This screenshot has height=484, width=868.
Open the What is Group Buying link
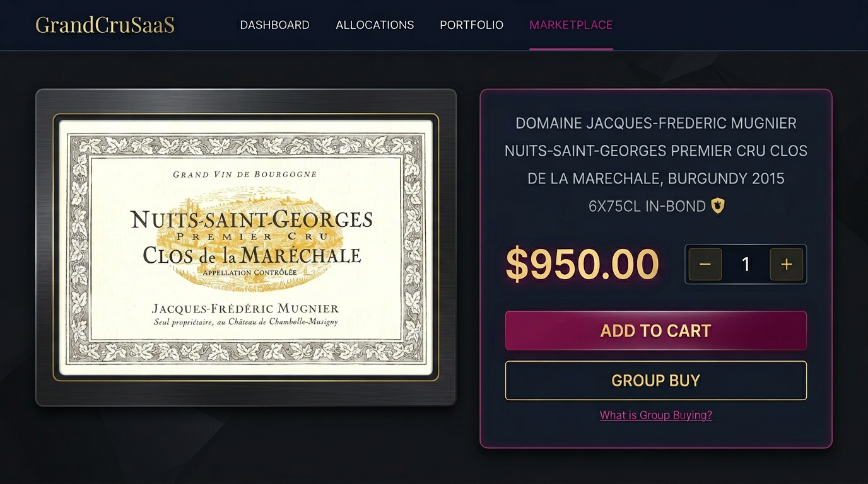(655, 415)
